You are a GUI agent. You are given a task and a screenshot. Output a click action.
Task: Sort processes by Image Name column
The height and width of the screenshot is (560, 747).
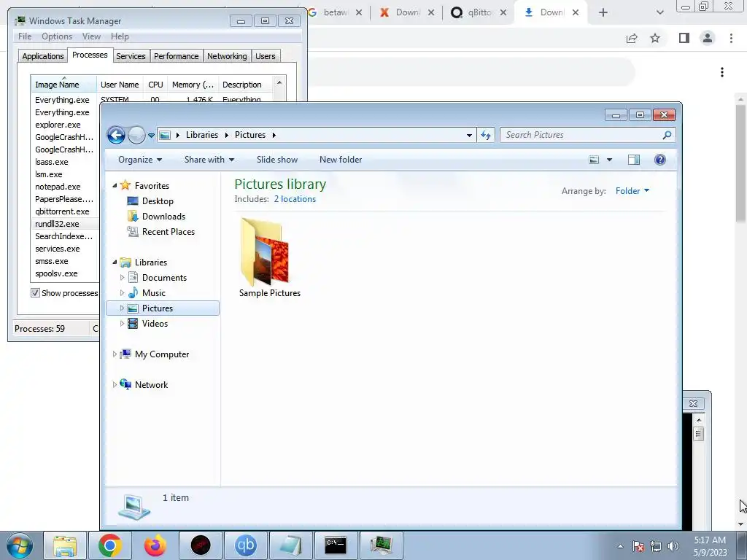(x=63, y=85)
